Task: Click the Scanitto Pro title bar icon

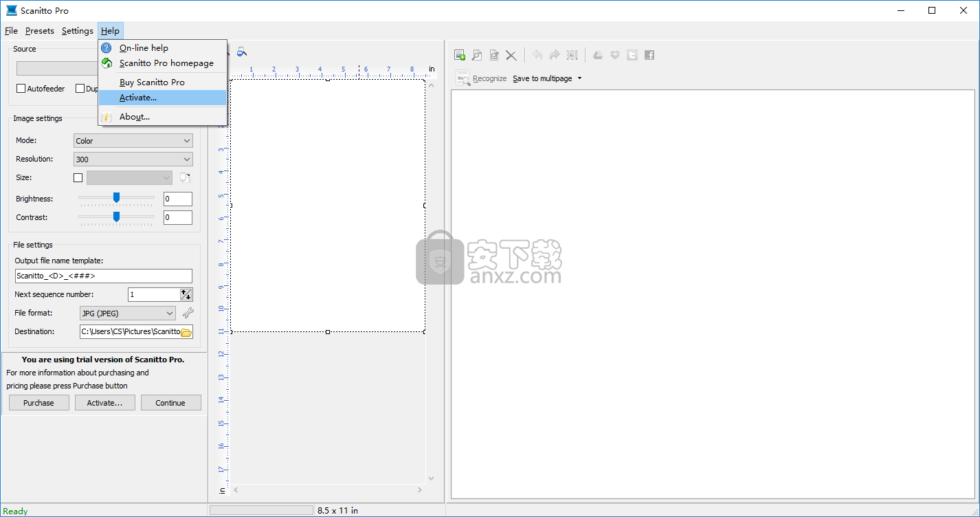Action: click(11, 10)
